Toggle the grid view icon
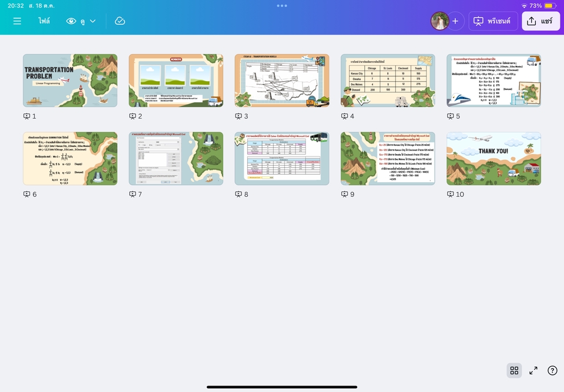Viewport: 564px width, 392px height. [x=514, y=370]
